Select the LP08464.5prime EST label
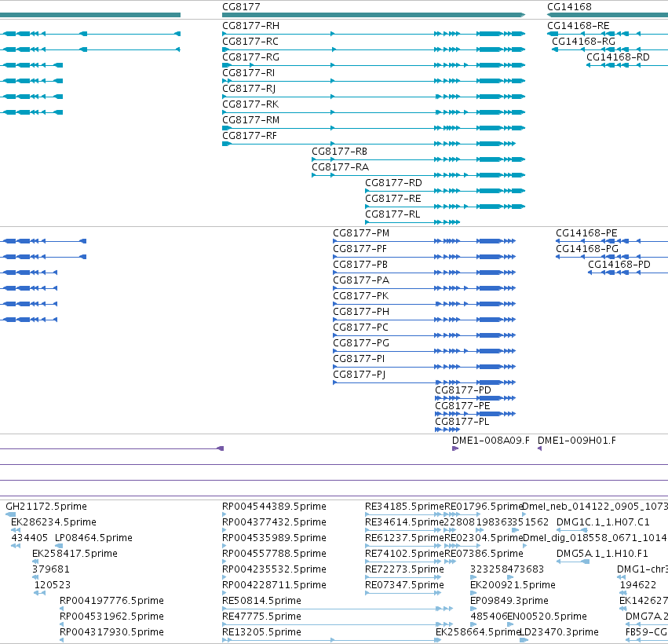668x644 pixels. tap(93, 538)
